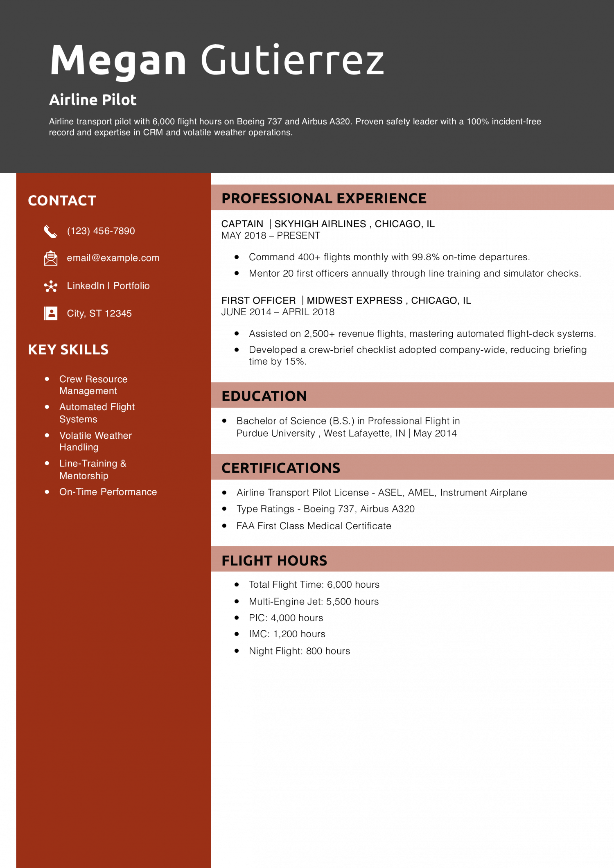Screen dimensions: 614x868
Task: Select Multi-Engine Jet: 5,500 hours
Action: point(314,602)
